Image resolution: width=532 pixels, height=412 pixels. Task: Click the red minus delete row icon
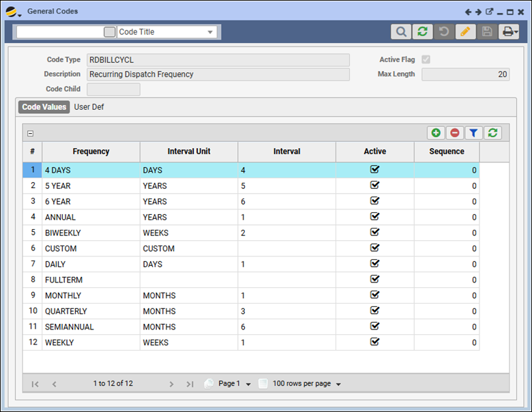(454, 133)
